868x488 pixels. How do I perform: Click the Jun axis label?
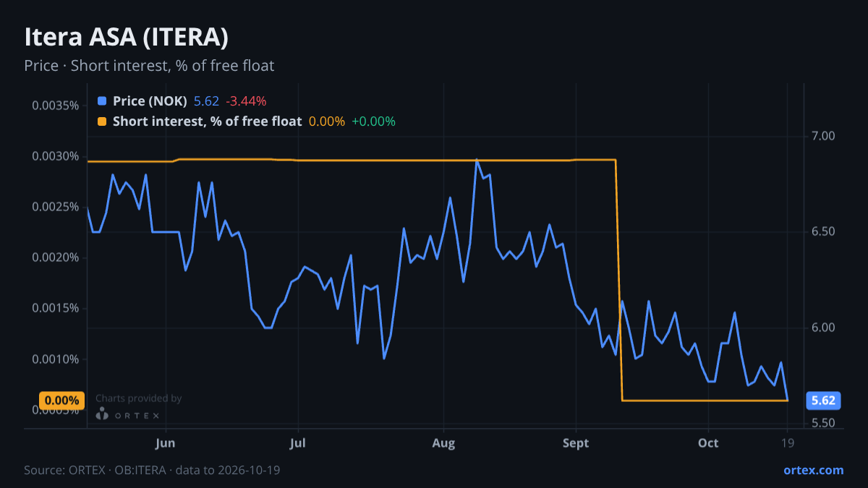[166, 443]
